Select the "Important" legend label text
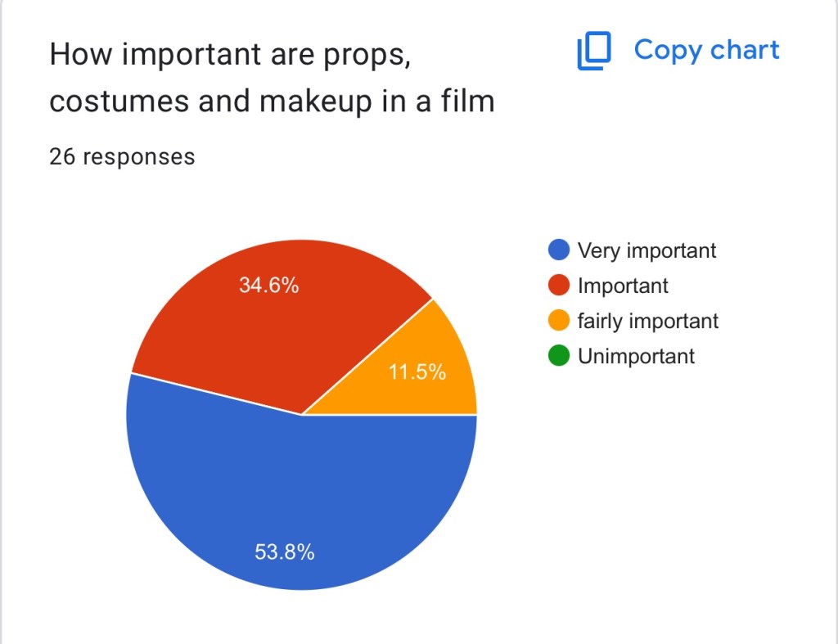838x644 pixels. (623, 286)
